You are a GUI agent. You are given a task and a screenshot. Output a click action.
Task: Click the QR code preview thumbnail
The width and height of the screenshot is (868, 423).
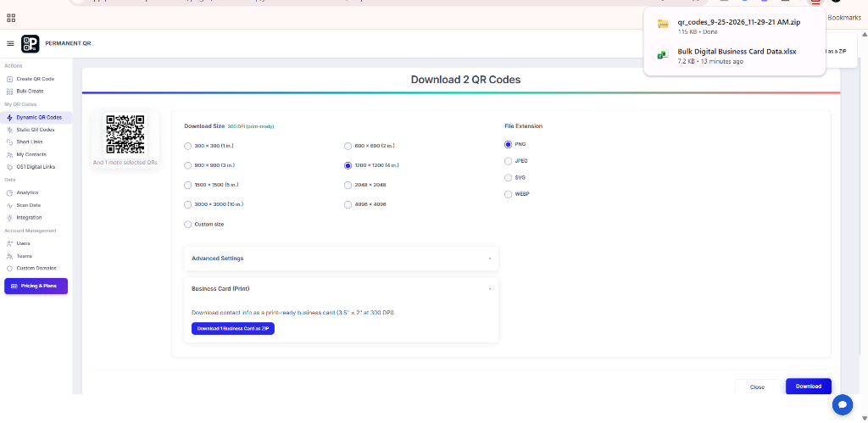pos(125,134)
